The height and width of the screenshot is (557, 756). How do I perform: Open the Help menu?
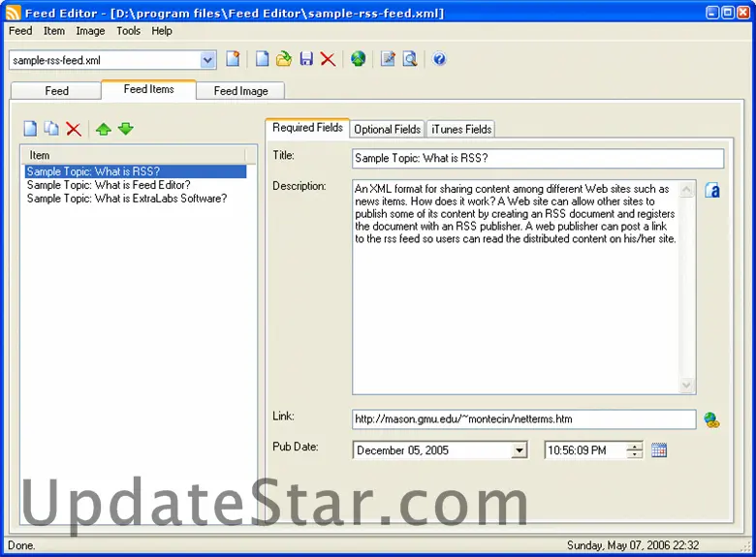162,31
